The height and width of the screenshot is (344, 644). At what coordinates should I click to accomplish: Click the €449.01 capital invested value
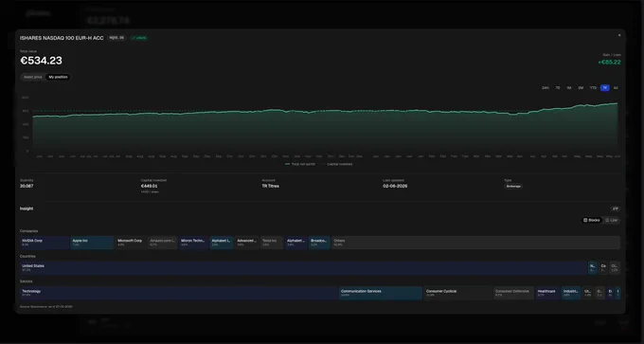[x=150, y=186]
